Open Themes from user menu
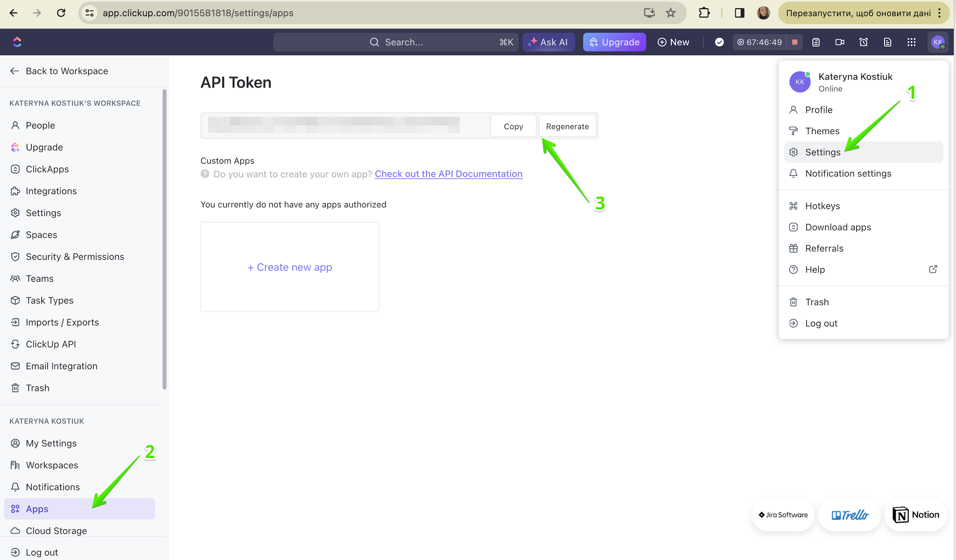Screen dimensions: 956x560 coord(864,131)
